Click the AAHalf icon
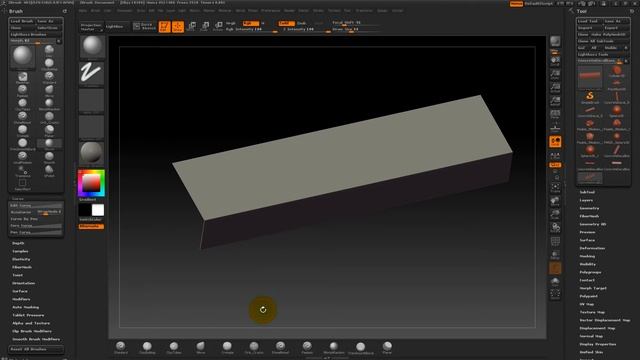Screen dimensions: 640x360 pyautogui.click(x=555, y=101)
